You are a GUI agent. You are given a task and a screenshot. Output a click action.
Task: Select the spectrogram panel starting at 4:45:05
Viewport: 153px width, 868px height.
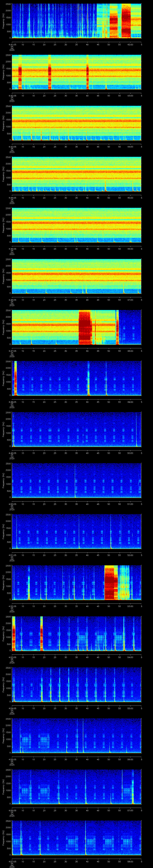[76, 225]
